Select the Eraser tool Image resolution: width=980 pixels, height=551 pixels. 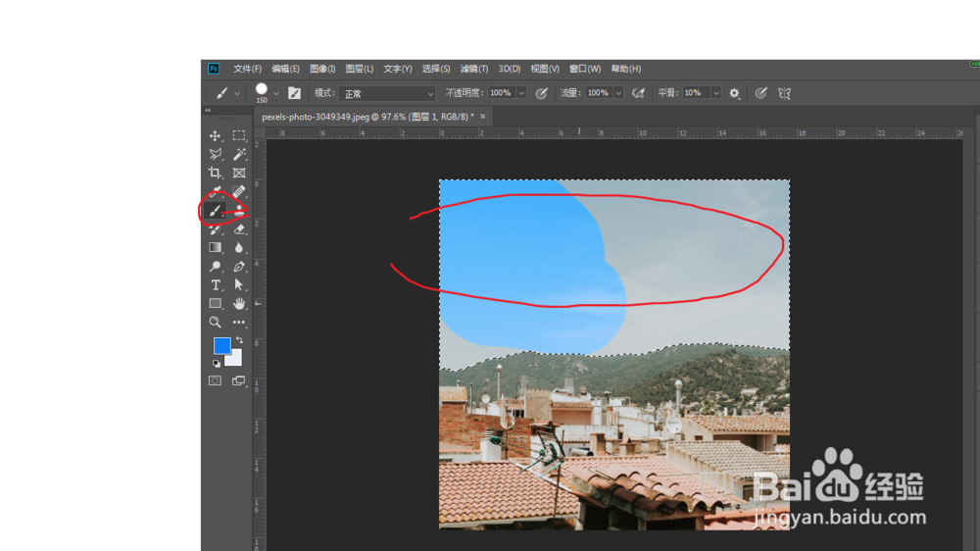239,229
